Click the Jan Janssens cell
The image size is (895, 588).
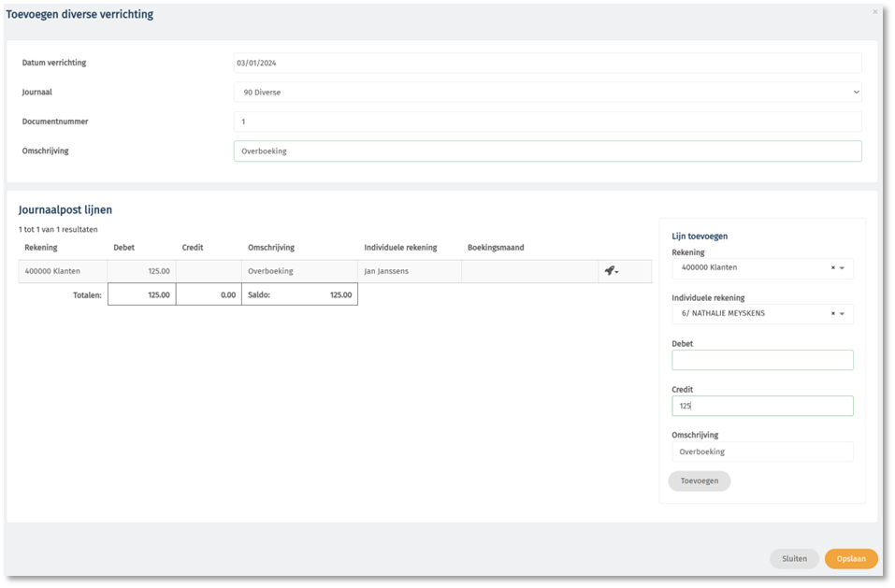pyautogui.click(x=410, y=271)
